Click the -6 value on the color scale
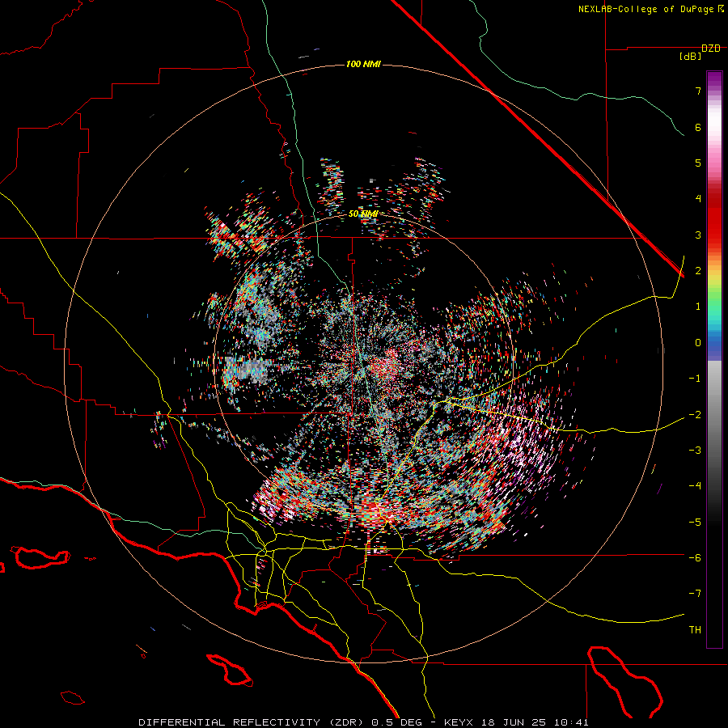The width and height of the screenshot is (728, 728). coord(695,558)
